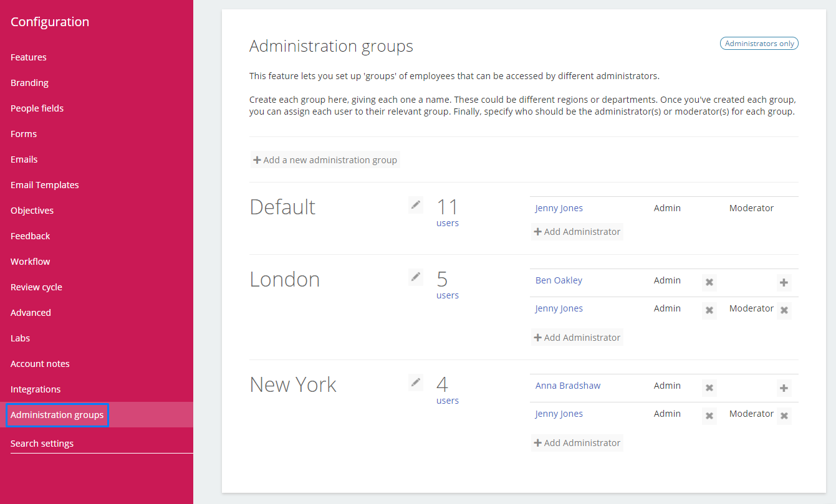836x504 pixels.
Task: Click Add a new administration group
Action: (x=325, y=160)
